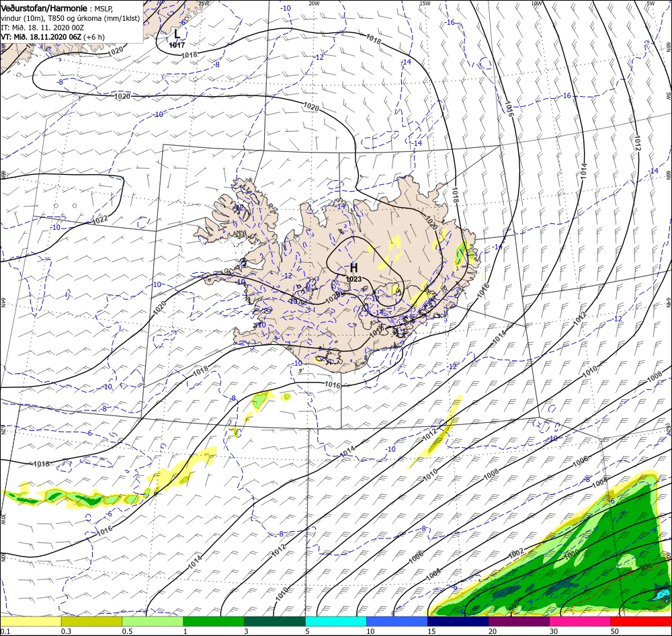
Task: Click the Veðurstofan/Harmonie title text
Action: point(44,8)
